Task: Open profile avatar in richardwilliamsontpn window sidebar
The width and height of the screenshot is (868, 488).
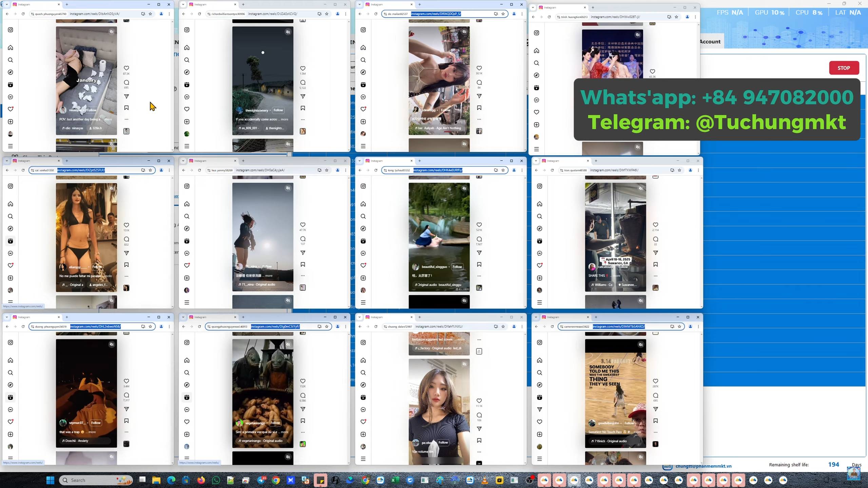Action: pyautogui.click(x=187, y=134)
